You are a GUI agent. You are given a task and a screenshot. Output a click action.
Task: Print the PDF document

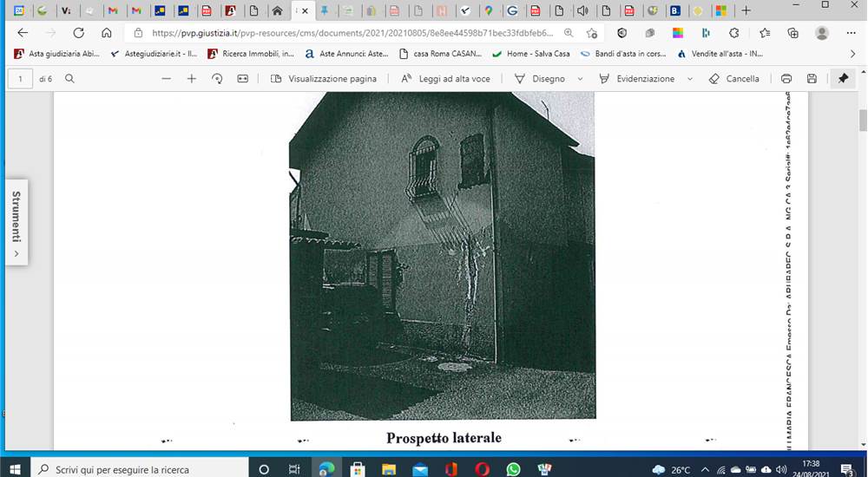pos(786,79)
